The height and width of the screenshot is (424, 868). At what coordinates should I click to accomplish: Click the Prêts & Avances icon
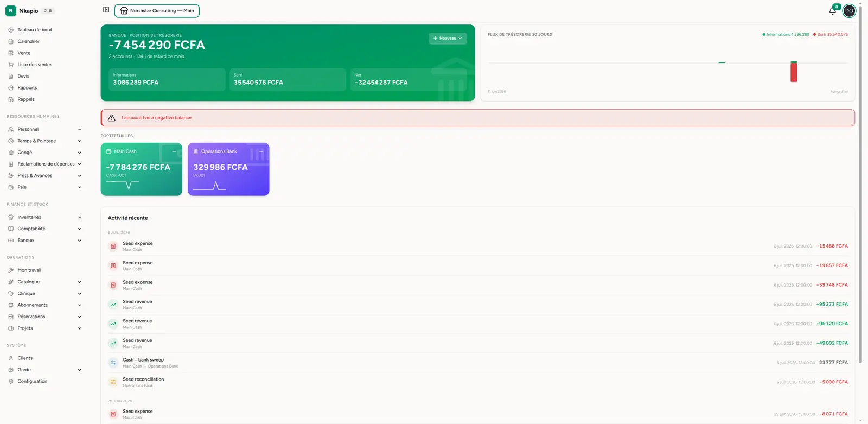pos(11,175)
